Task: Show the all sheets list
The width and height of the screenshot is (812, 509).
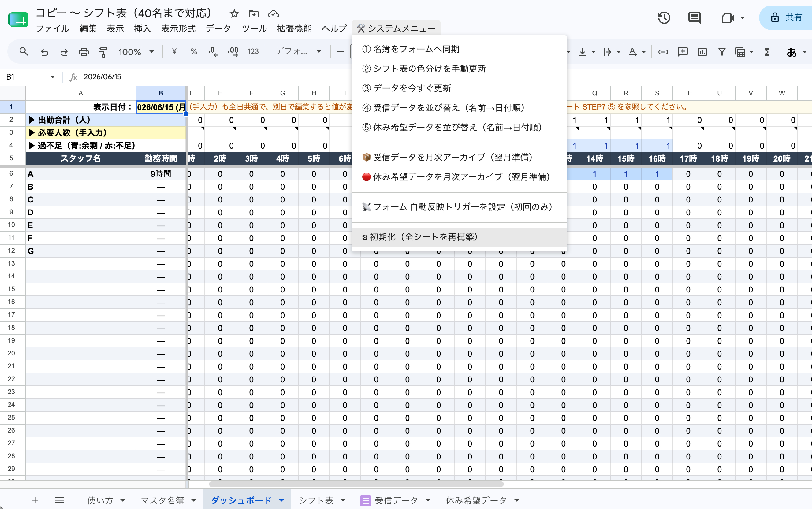Action: (60, 500)
